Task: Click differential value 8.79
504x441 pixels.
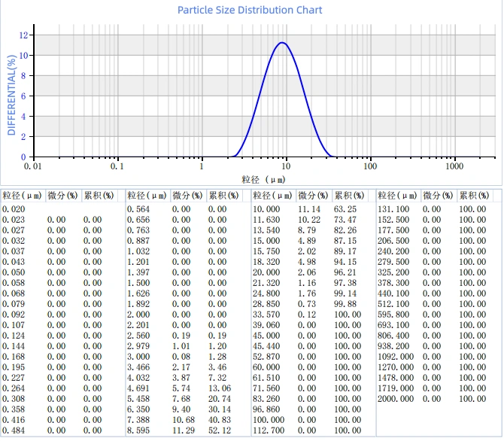Action: tap(307, 230)
